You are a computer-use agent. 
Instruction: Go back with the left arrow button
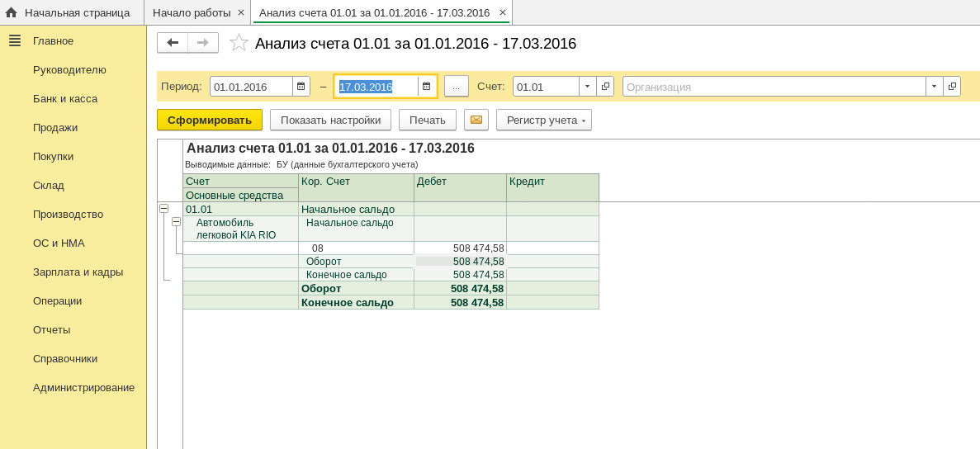tap(172, 42)
